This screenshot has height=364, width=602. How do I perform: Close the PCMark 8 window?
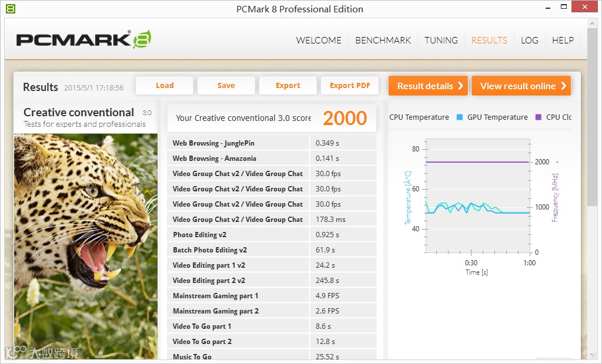(x=585, y=6)
